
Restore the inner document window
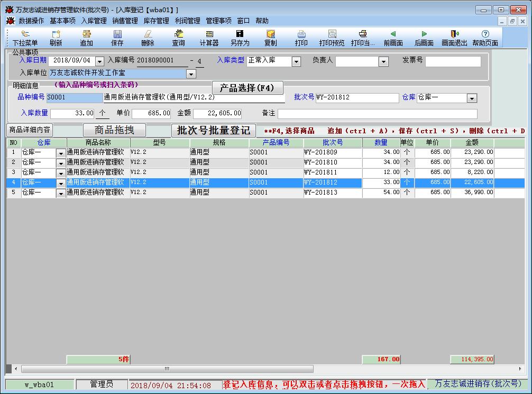(512, 21)
